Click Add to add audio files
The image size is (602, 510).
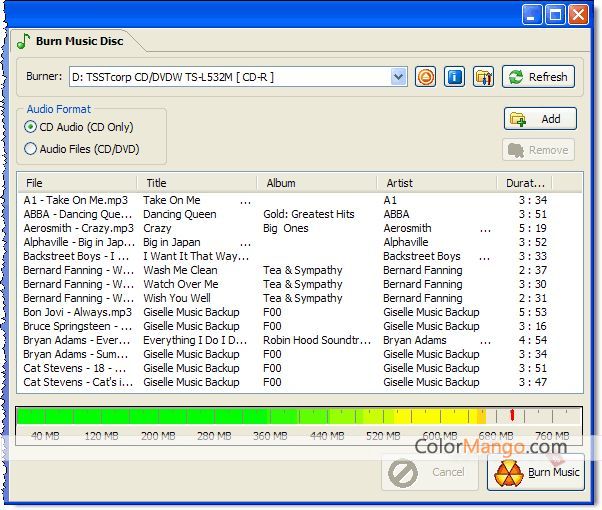coord(540,119)
